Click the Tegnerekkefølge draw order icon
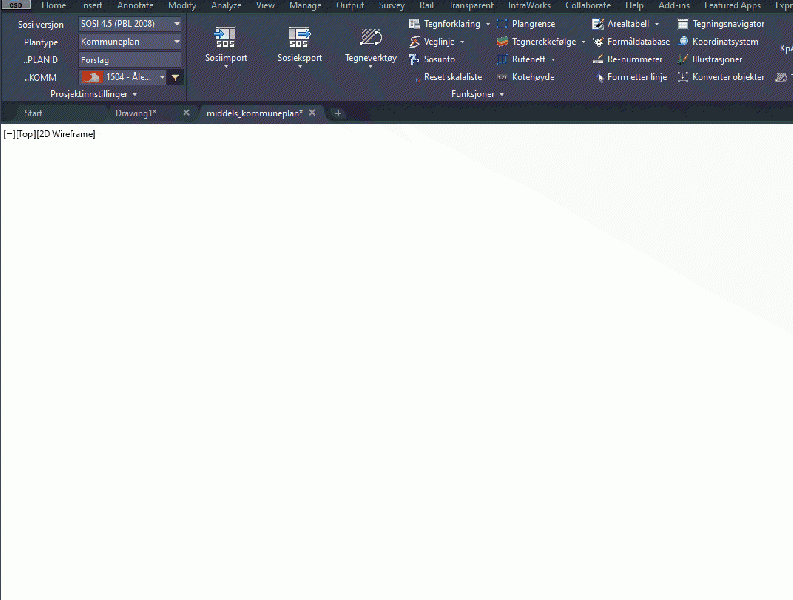This screenshot has width=793, height=600. coord(502,42)
